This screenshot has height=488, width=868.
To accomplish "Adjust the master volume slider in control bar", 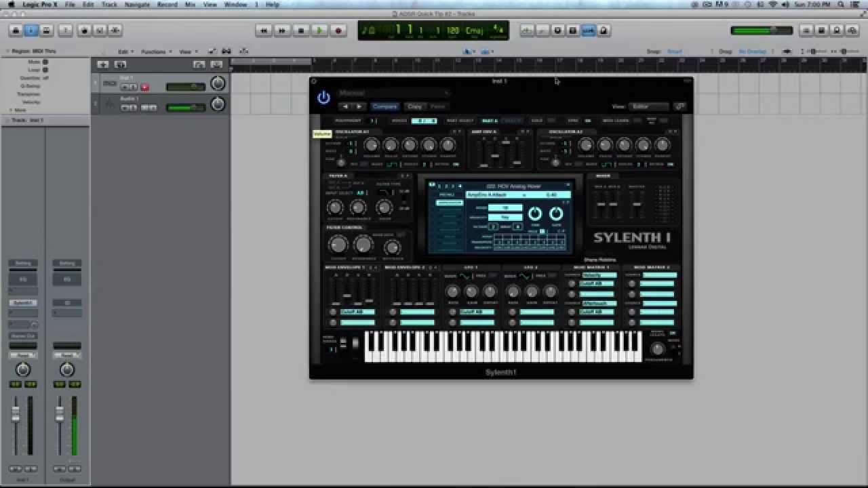I will [x=762, y=30].
